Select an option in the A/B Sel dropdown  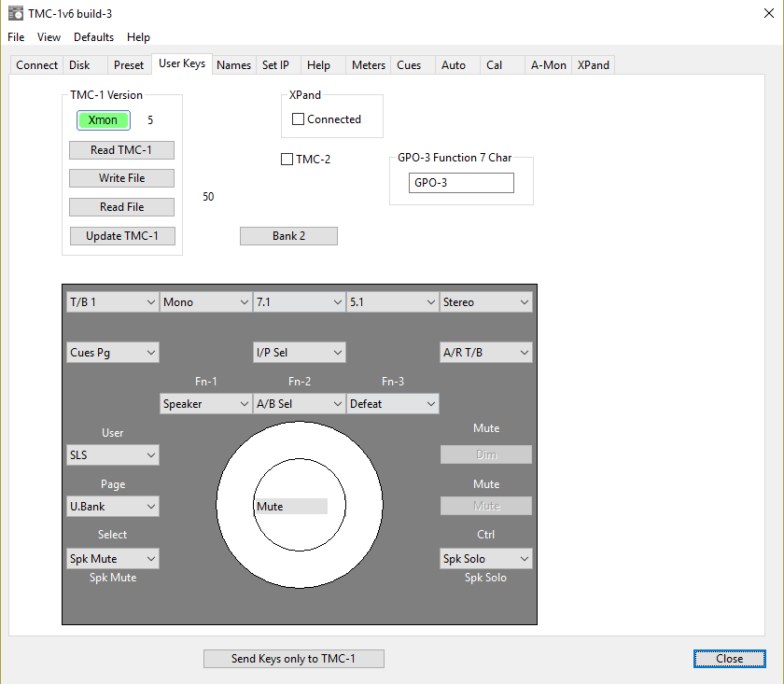pos(299,403)
